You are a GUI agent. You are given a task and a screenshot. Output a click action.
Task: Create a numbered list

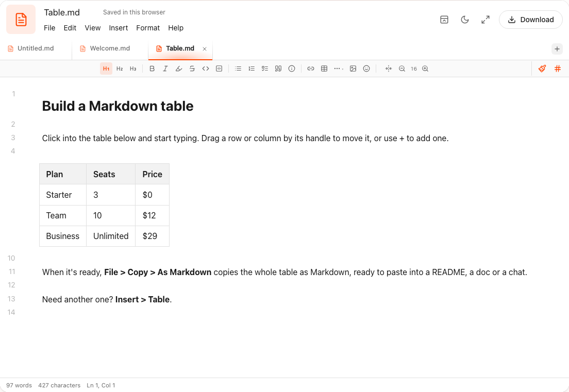tap(252, 69)
